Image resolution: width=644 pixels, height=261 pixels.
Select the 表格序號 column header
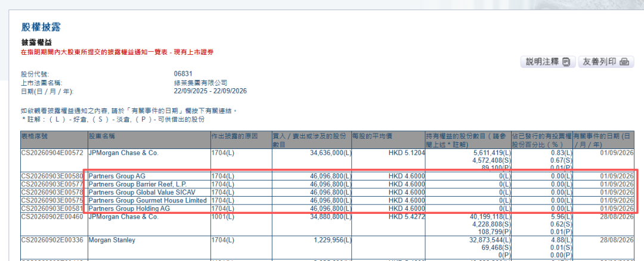54,140
